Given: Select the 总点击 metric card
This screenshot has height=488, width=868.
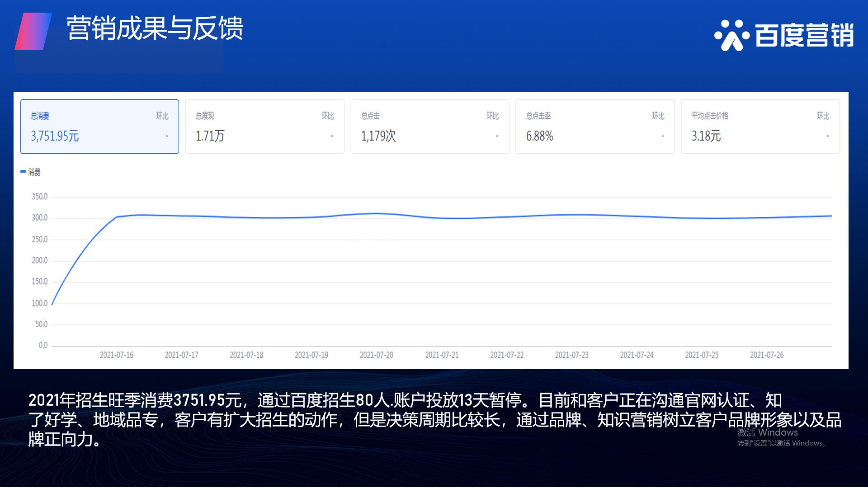Looking at the screenshot, I should (x=429, y=127).
